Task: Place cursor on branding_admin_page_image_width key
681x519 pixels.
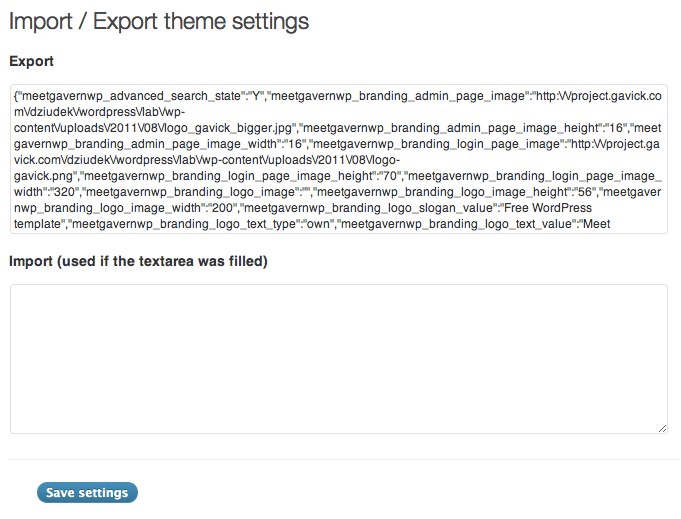Action: (176, 144)
